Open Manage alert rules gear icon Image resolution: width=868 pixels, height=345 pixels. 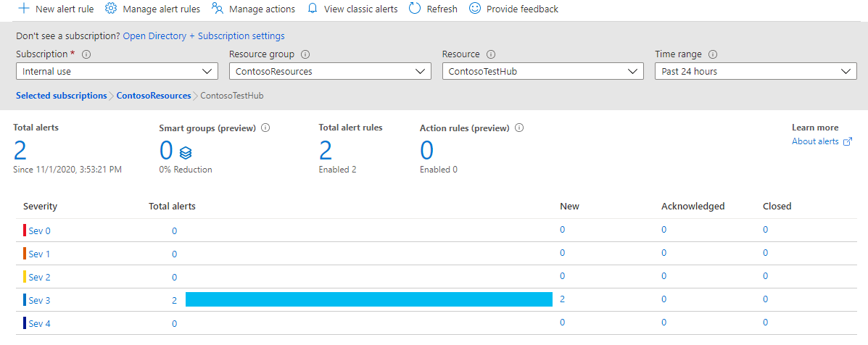(111, 9)
